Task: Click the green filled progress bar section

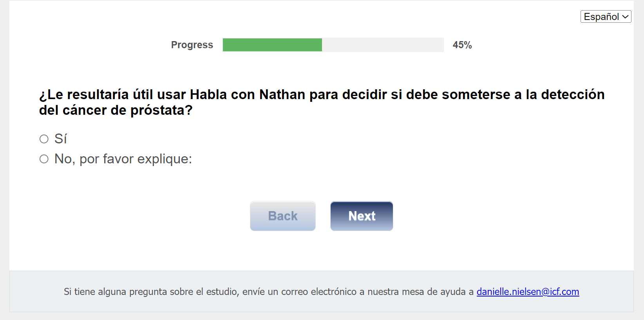Action: pyautogui.click(x=272, y=45)
